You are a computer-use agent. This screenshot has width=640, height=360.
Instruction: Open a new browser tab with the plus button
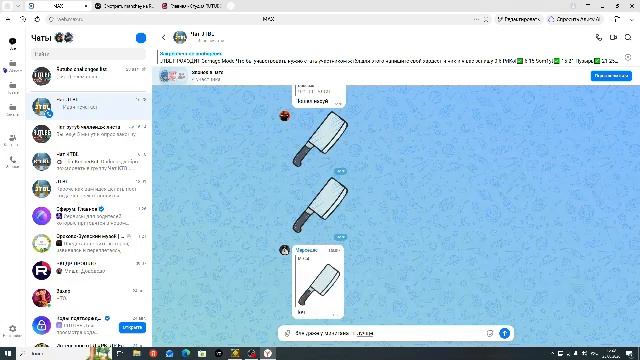coord(231,6)
